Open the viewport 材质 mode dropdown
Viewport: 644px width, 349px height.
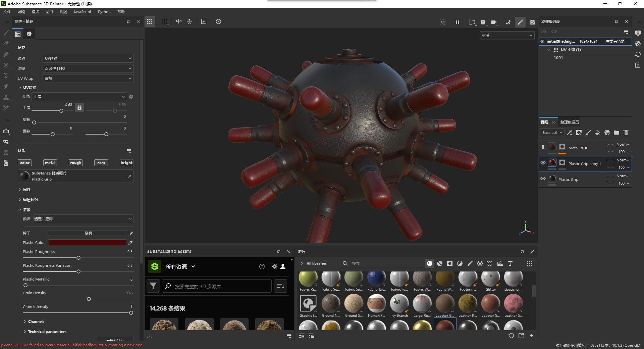pos(507,36)
